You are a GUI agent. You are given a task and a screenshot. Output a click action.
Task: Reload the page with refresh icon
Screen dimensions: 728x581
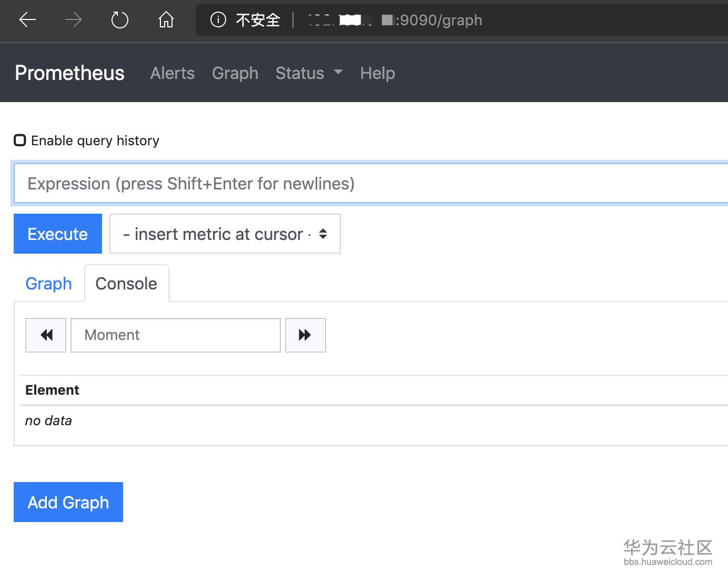pyautogui.click(x=120, y=20)
